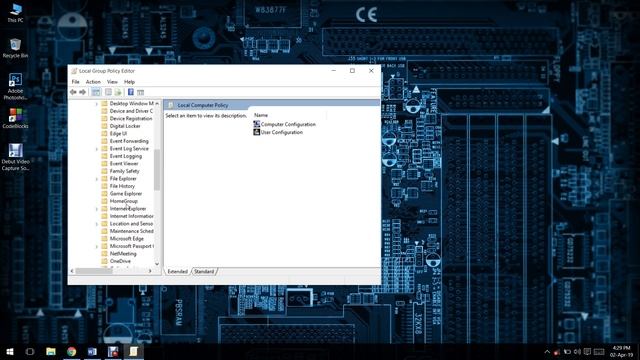This screenshot has height=360, width=640.
Task: Show hidden system tray icons
Action: click(x=547, y=351)
